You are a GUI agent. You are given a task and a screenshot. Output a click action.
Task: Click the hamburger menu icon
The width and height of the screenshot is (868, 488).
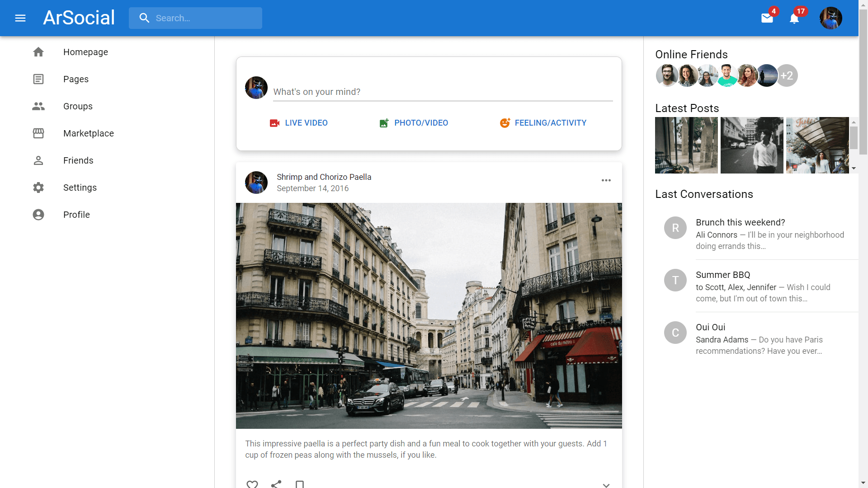20,18
